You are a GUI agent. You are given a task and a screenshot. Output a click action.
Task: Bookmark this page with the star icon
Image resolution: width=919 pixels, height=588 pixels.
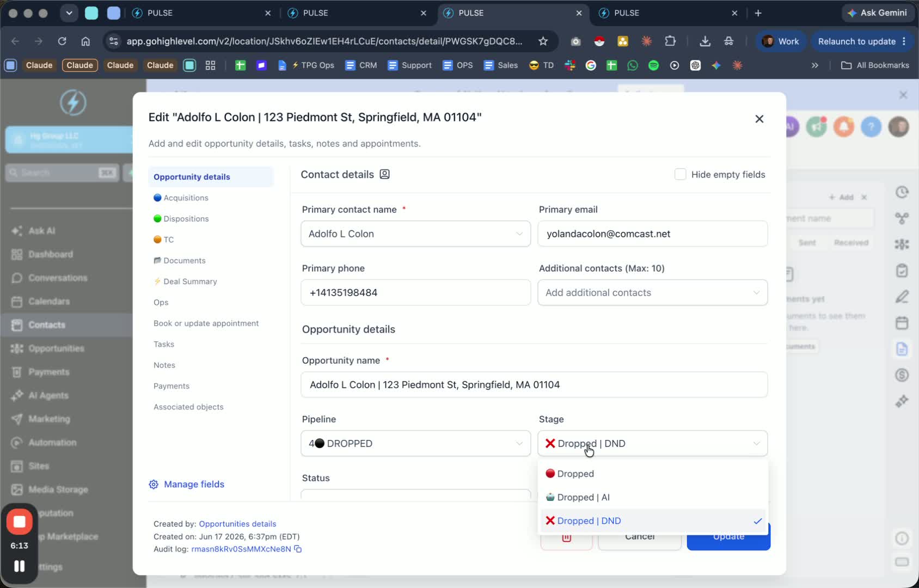pos(543,41)
